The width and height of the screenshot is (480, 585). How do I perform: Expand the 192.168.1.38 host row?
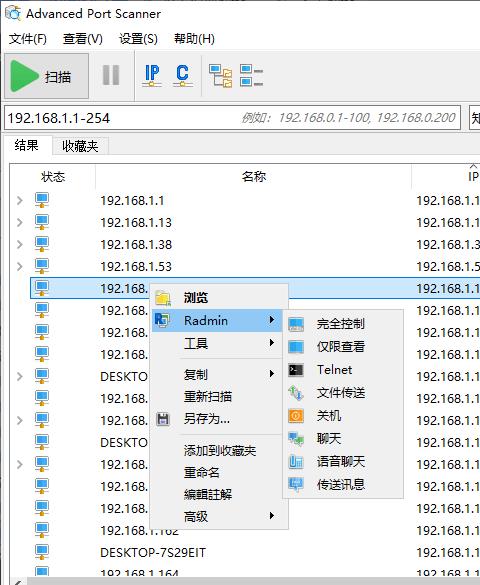pos(20,245)
